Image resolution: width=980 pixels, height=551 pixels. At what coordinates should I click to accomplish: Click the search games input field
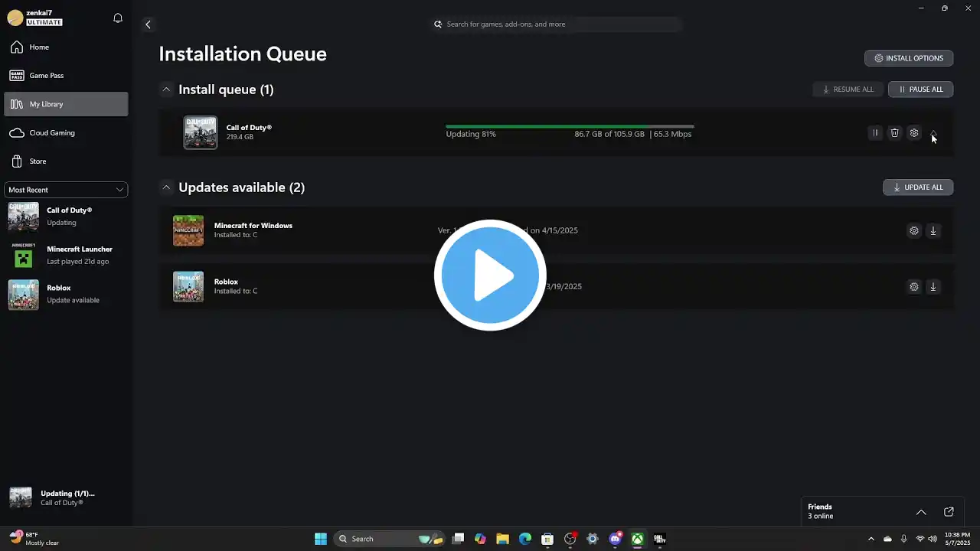(556, 24)
